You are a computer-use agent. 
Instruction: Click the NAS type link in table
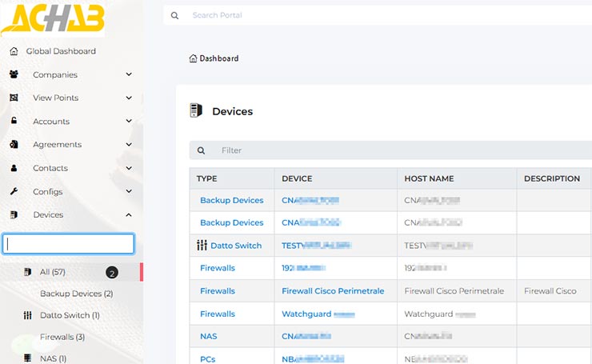tap(208, 337)
